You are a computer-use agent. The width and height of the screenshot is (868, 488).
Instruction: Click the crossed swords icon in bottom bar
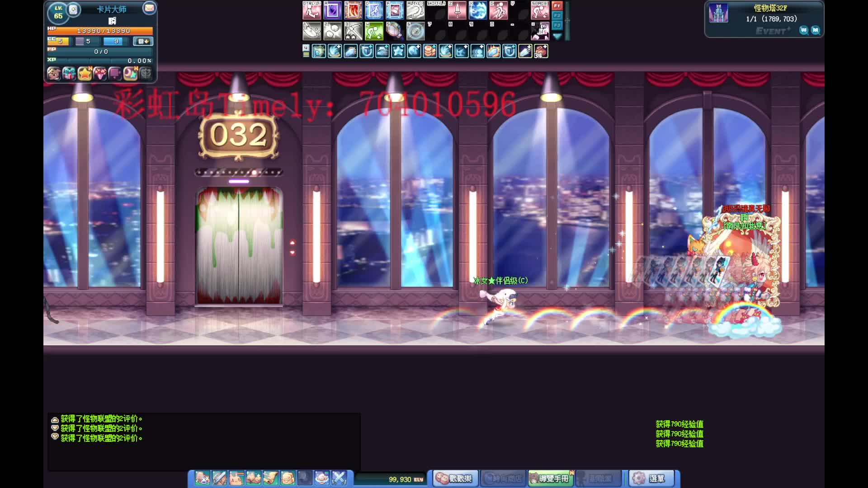[x=339, y=478]
